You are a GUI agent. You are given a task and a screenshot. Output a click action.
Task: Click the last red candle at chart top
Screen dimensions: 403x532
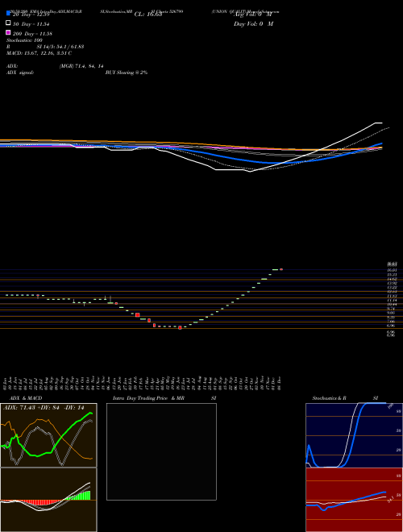coord(281,269)
